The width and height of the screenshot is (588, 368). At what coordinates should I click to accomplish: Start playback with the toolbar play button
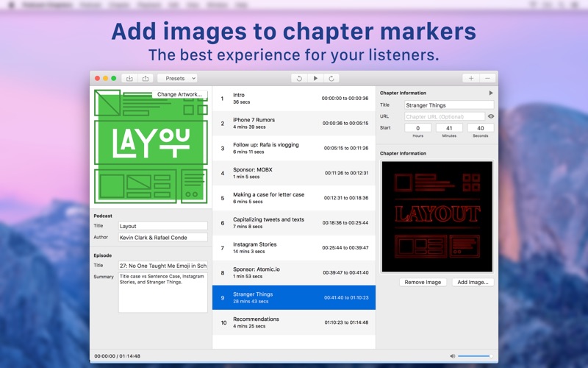pos(315,78)
